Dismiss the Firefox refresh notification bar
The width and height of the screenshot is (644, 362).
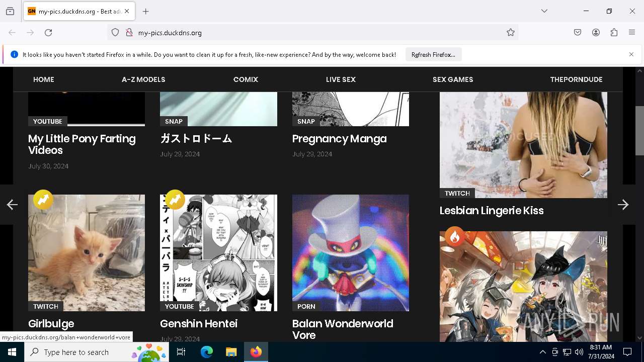click(631, 54)
